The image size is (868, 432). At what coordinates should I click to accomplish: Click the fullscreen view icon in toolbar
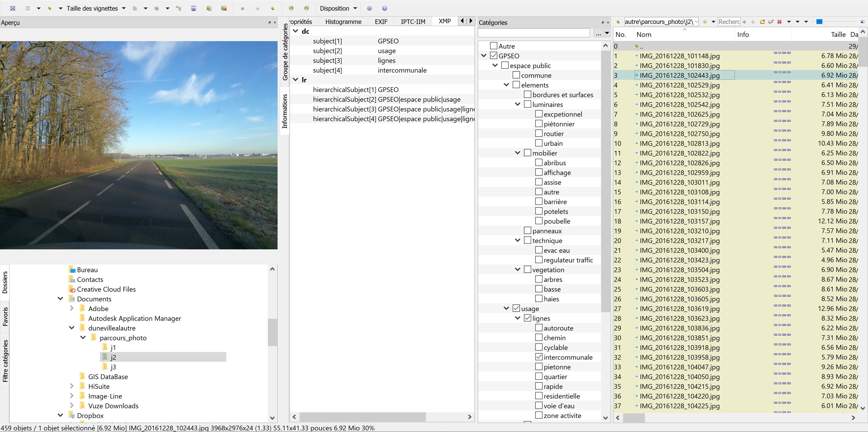tap(12, 8)
